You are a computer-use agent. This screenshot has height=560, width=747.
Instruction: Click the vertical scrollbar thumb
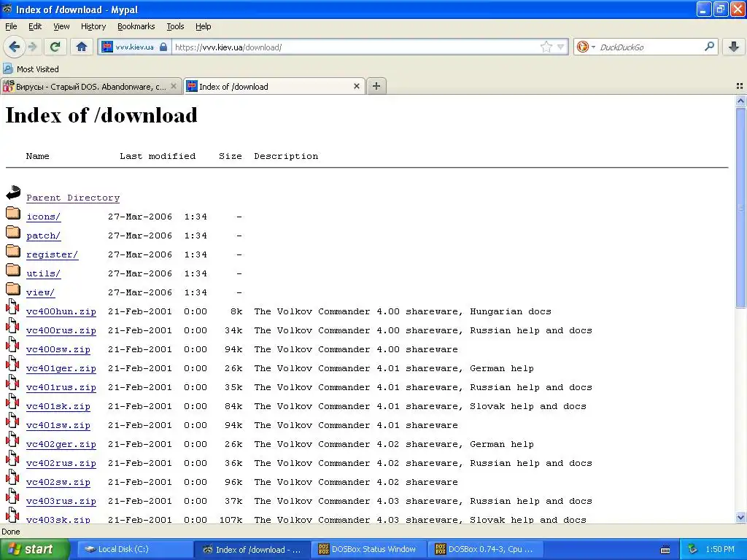740,207
